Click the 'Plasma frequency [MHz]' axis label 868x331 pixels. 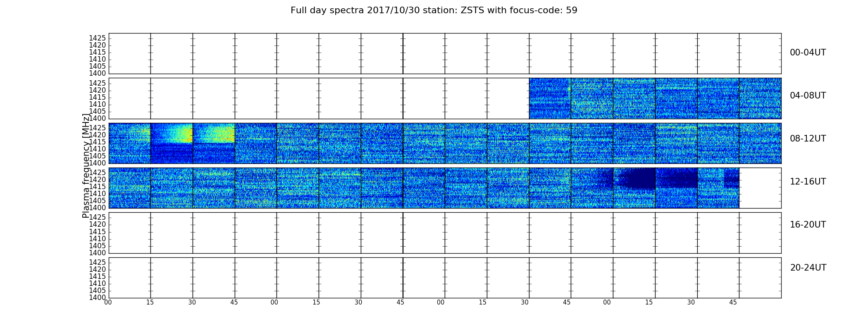[x=86, y=165]
